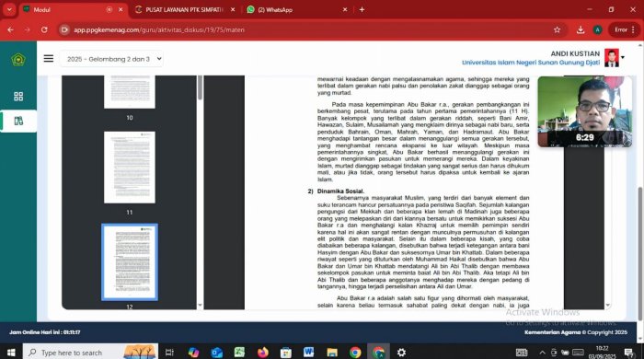Open the profile dropdown next to user photo
Viewport: 644px width, 359px height.
click(x=623, y=57)
